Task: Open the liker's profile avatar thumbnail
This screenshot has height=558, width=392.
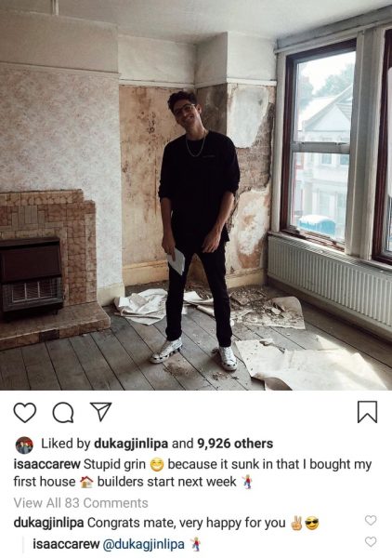Action: point(24,445)
